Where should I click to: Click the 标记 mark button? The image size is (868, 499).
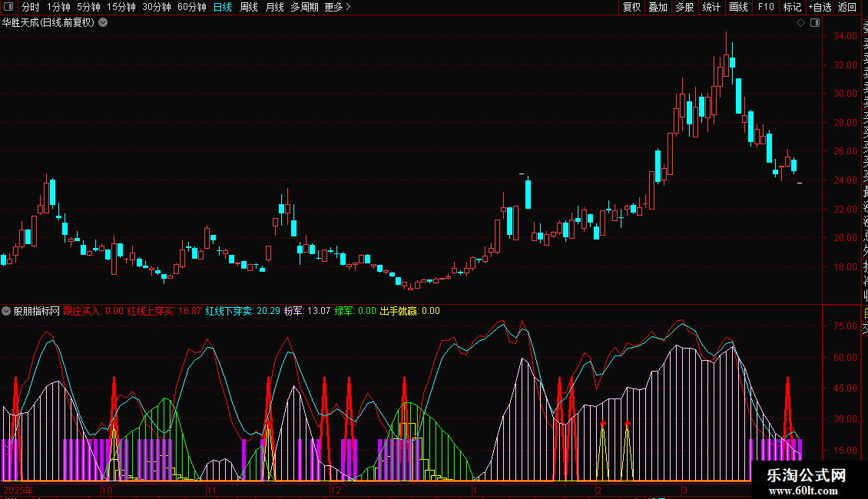(792, 7)
